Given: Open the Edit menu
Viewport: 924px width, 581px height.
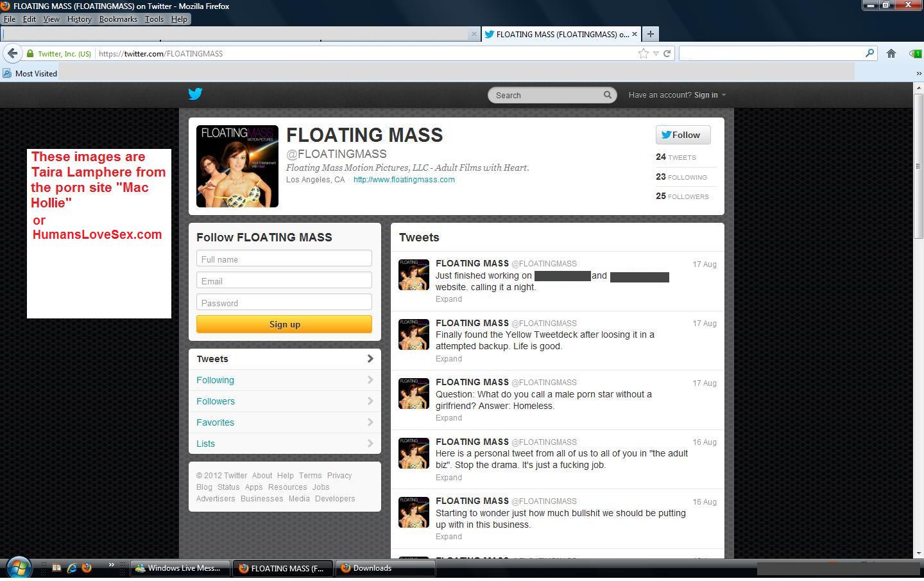Looking at the screenshot, I should (x=30, y=19).
